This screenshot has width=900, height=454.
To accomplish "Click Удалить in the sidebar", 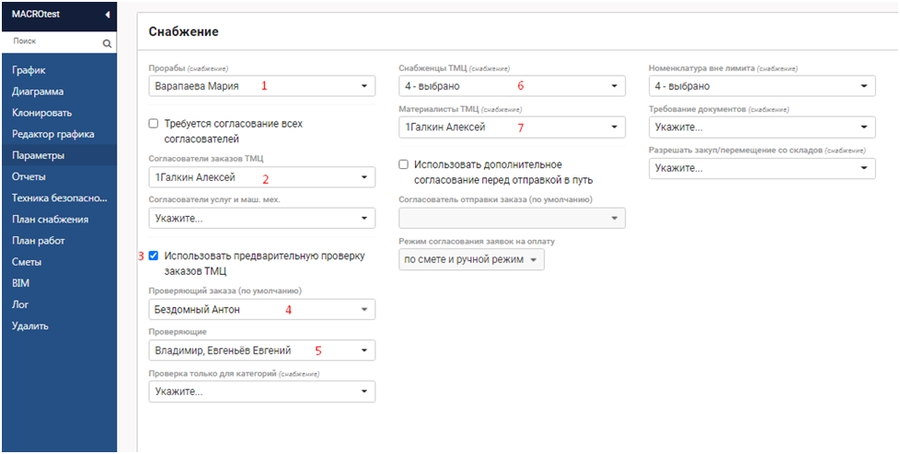I will [30, 326].
